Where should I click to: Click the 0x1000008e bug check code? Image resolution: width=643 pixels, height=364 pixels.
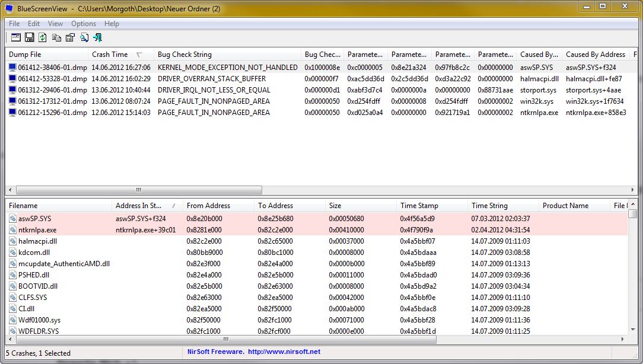[322, 67]
